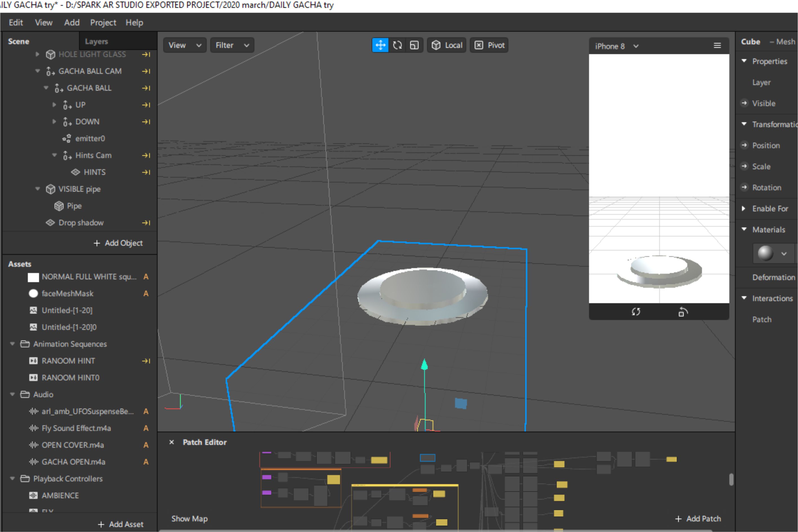Select the move/translate manipulator tool
The height and width of the screenshot is (532, 798).
tap(380, 45)
